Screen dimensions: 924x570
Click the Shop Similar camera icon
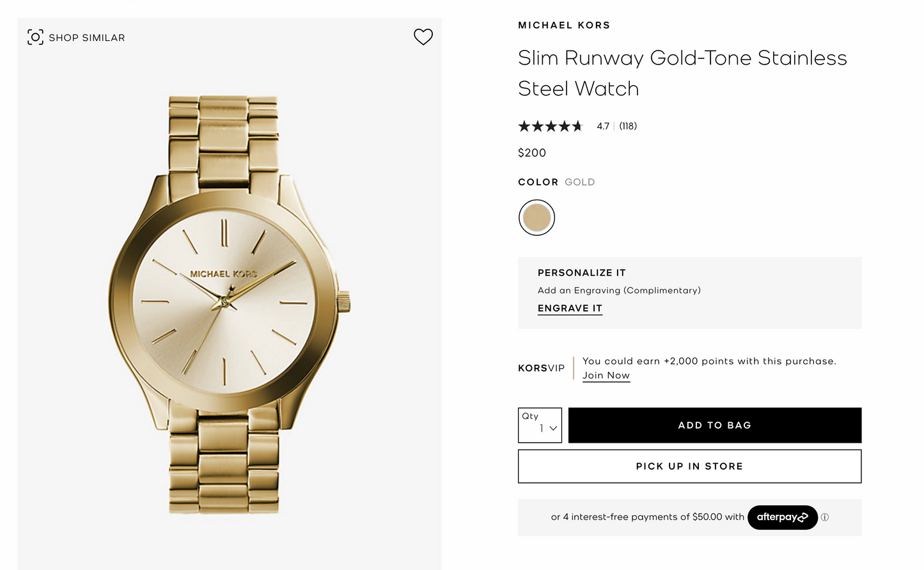36,37
